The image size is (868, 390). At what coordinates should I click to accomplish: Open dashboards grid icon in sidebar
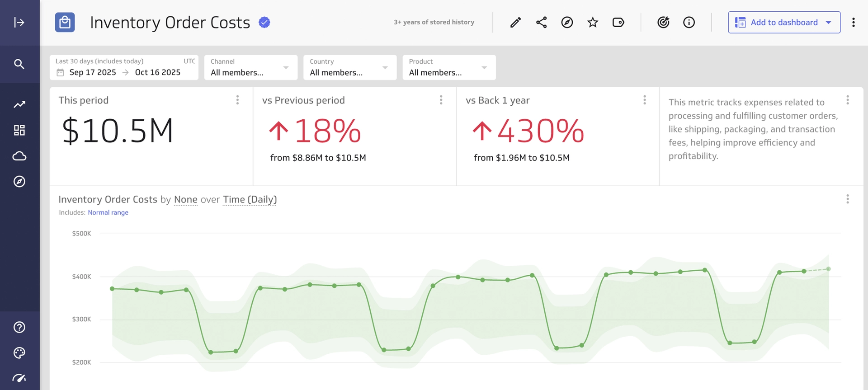pos(19,130)
